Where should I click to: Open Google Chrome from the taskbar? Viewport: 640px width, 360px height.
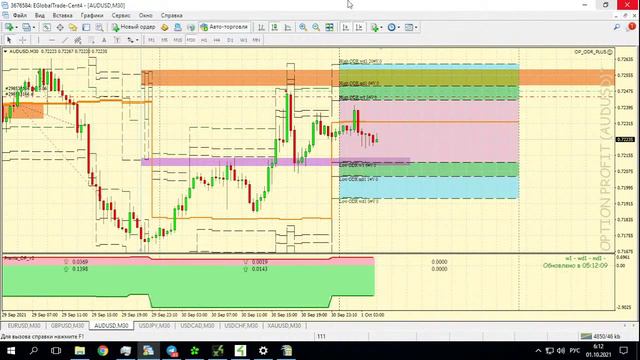click(x=103, y=351)
